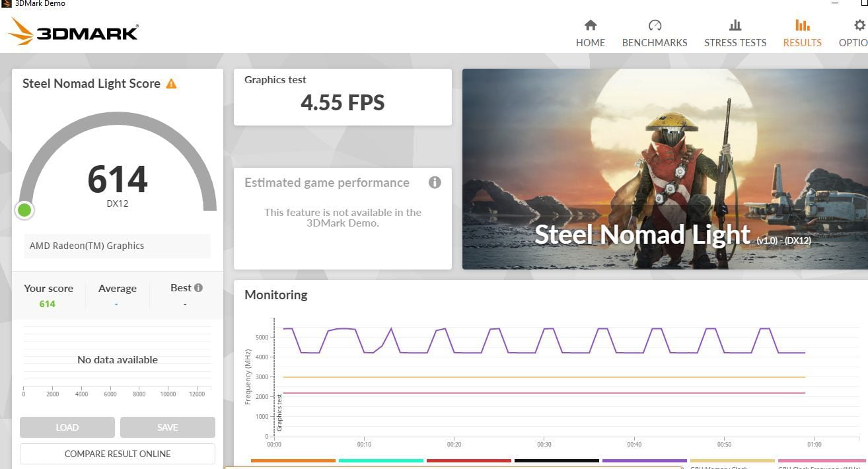Click the purple legend color bar

tap(645, 460)
